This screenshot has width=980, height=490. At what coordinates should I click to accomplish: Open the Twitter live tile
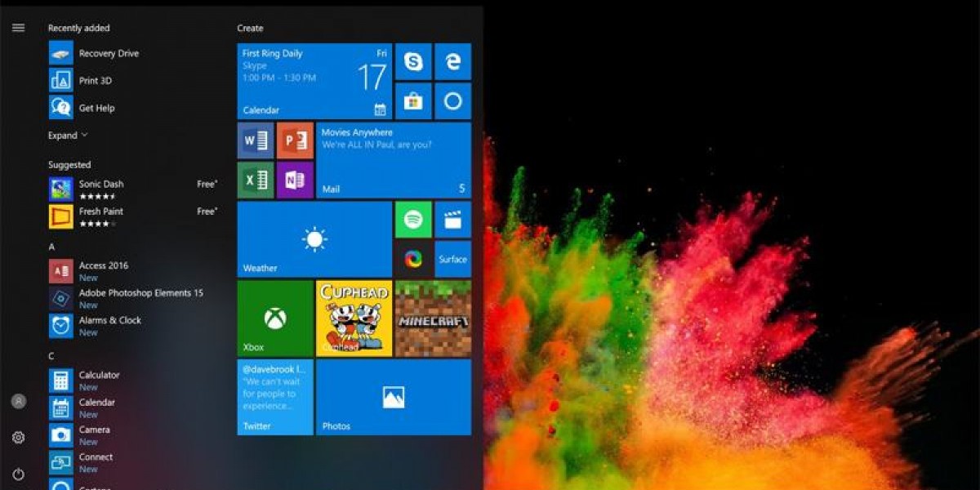pos(275,397)
